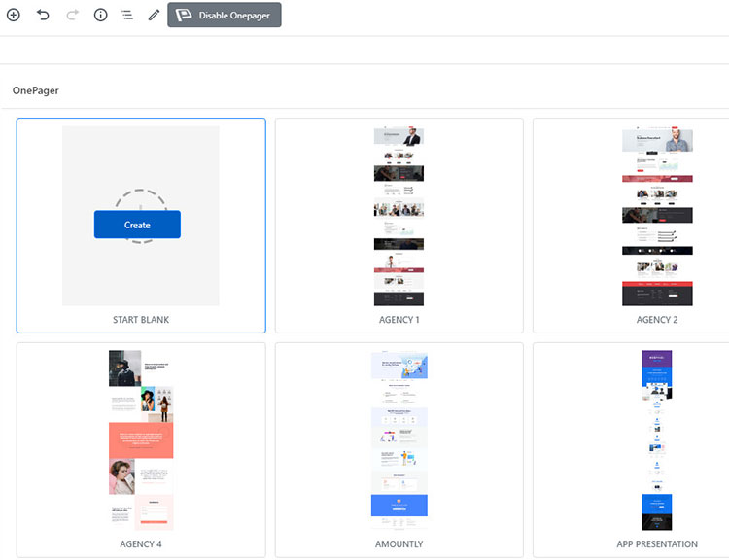729x560 pixels.
Task: Select the App Presentation template thumbnail
Action: [657, 440]
